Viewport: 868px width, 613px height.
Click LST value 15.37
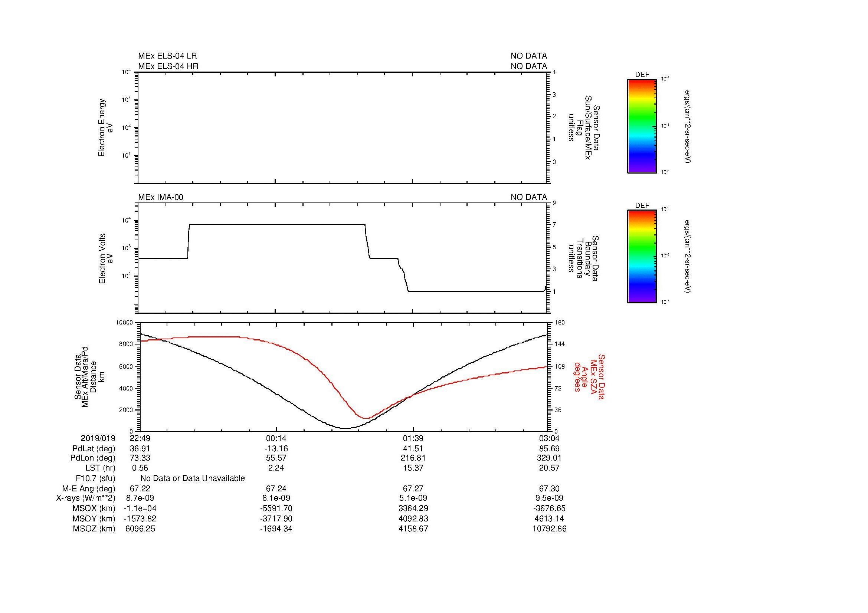pos(413,468)
